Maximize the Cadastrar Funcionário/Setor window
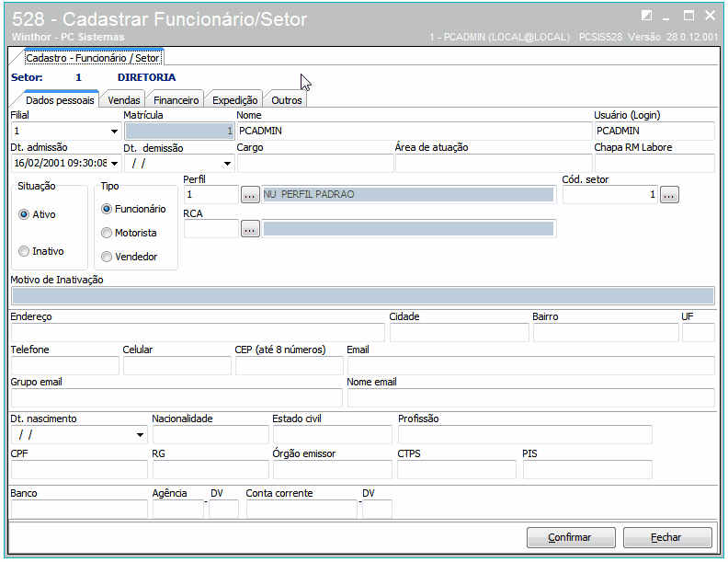 pyautogui.click(x=688, y=16)
